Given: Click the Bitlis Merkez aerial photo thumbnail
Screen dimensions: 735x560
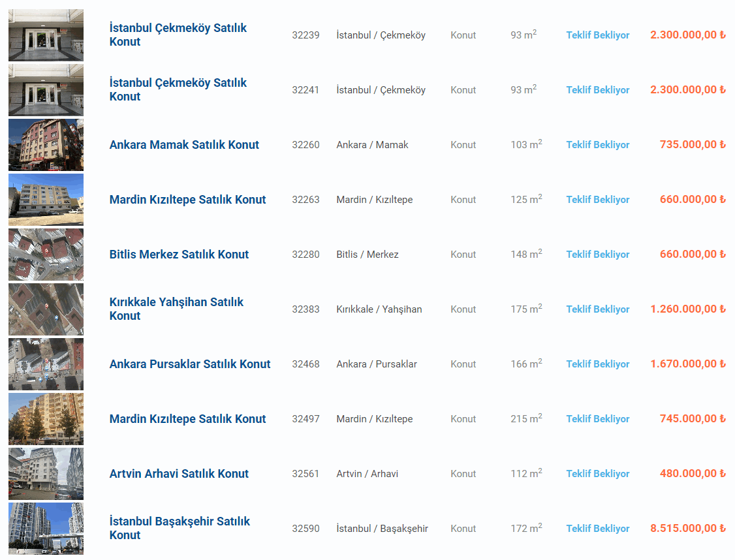Looking at the screenshot, I should point(46,255).
